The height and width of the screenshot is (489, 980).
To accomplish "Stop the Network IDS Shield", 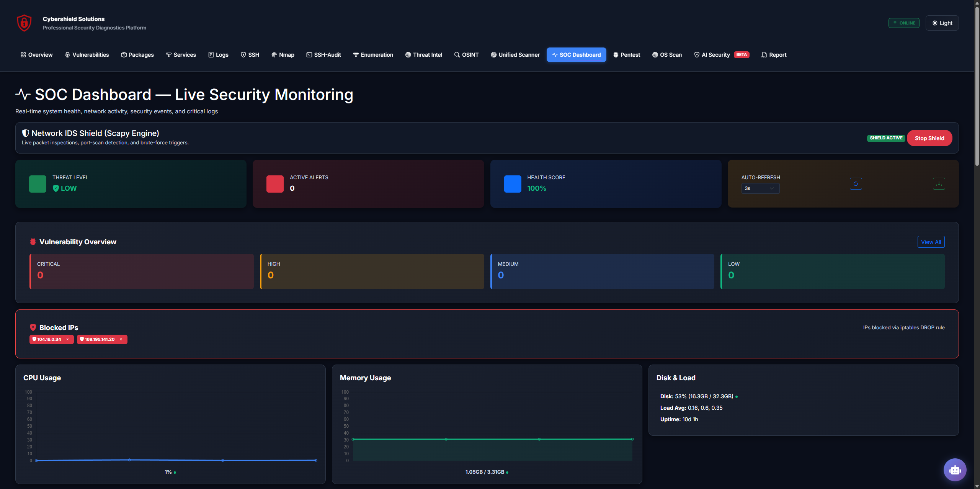I will 929,138.
